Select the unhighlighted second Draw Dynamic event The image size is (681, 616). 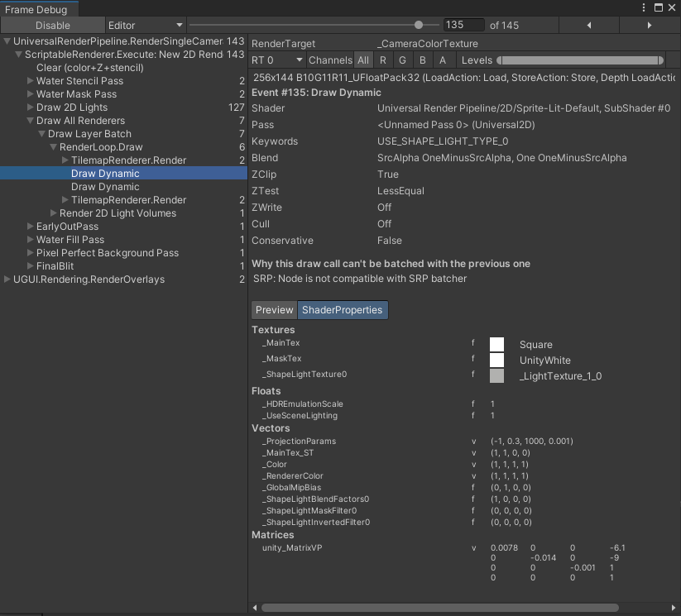coord(124,187)
